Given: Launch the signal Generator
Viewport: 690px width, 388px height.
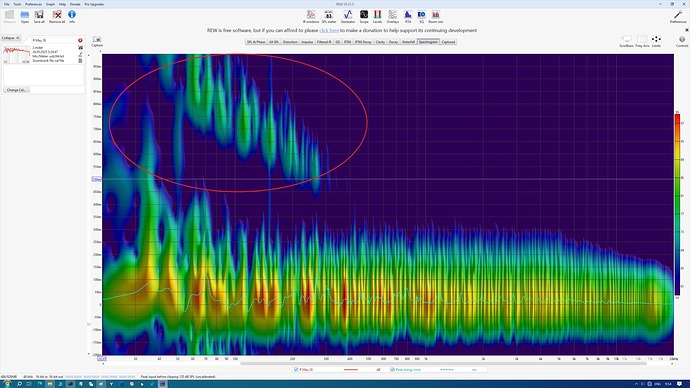Looking at the screenshot, I should pyautogui.click(x=348, y=17).
